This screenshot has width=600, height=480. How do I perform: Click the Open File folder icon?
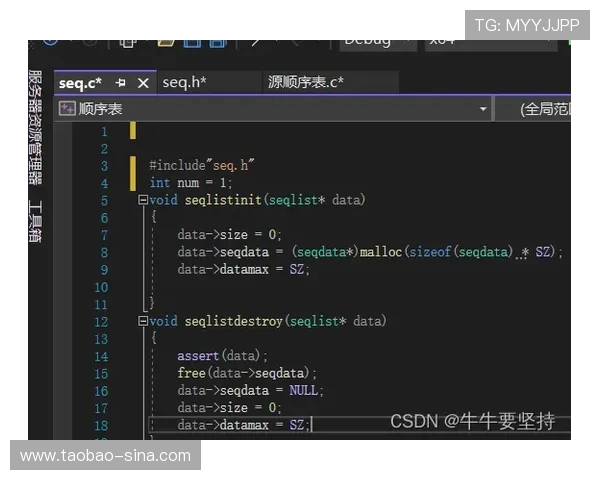point(165,43)
